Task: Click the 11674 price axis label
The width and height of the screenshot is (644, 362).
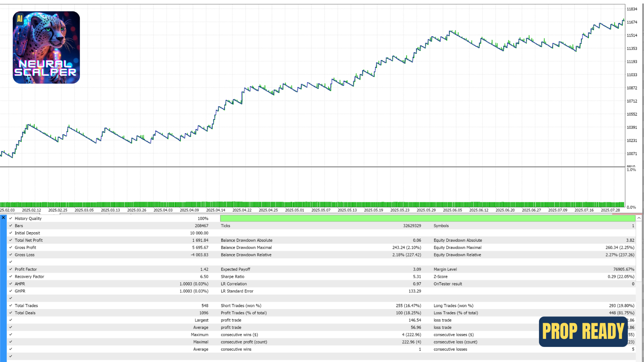Action: pyautogui.click(x=632, y=22)
